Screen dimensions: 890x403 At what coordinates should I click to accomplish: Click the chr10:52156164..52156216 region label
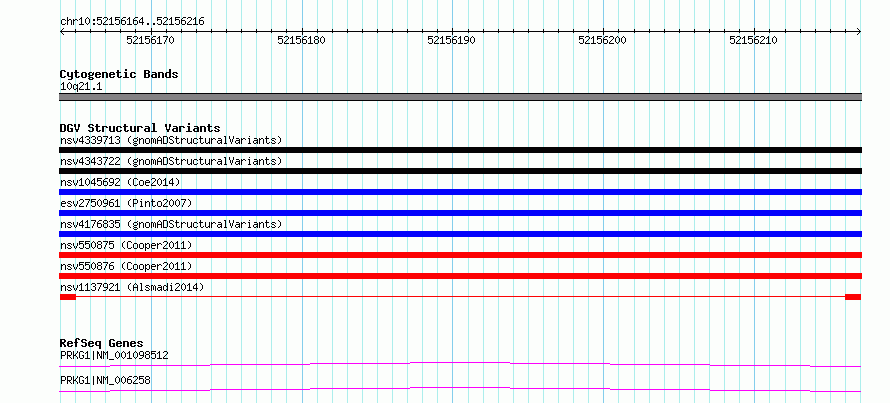click(132, 22)
